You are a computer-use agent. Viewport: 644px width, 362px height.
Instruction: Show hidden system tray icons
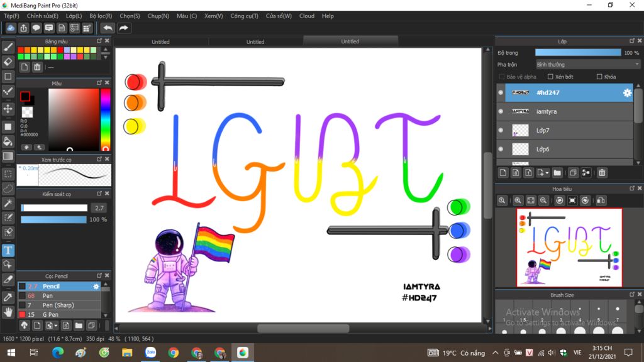click(x=496, y=353)
